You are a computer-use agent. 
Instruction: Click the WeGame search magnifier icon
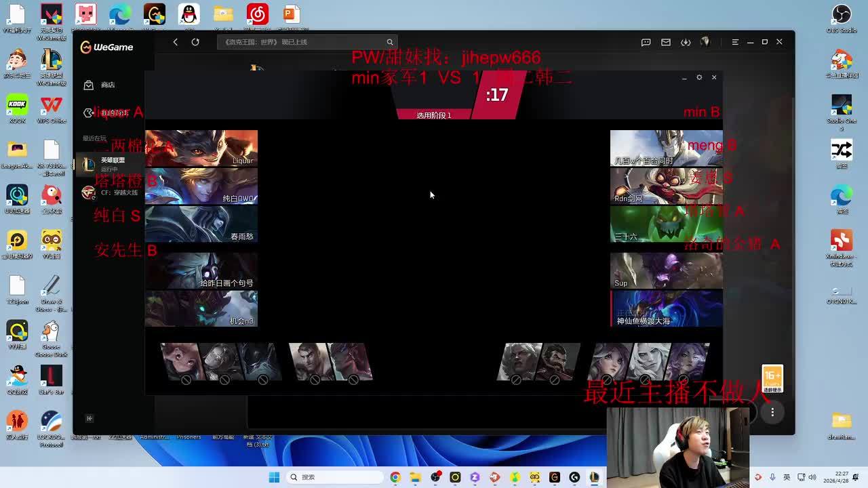389,42
